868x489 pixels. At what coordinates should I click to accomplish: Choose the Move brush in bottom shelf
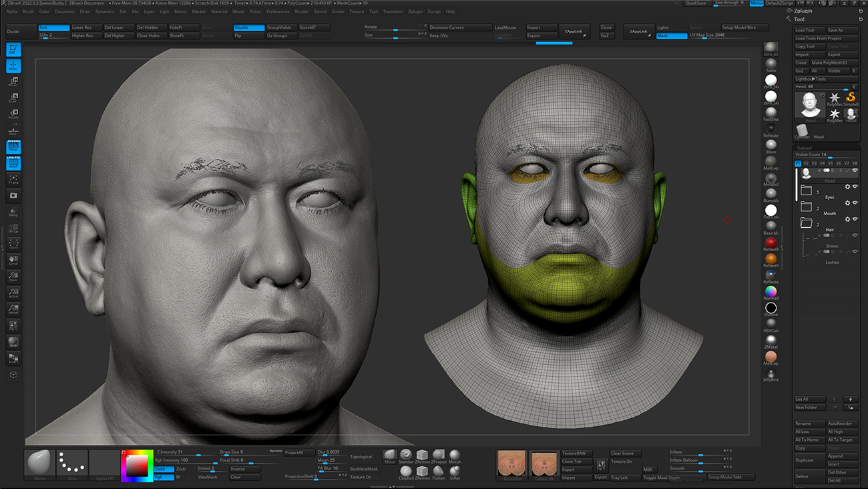pyautogui.click(x=390, y=457)
